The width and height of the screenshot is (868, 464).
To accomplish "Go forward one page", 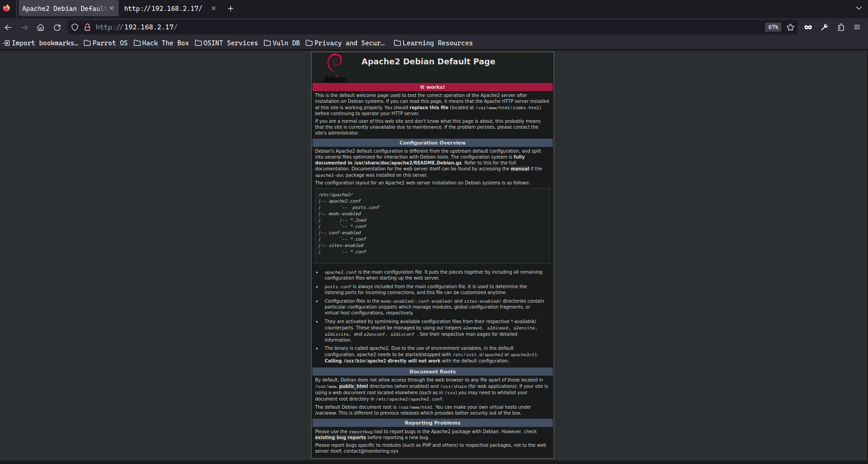I will point(24,27).
